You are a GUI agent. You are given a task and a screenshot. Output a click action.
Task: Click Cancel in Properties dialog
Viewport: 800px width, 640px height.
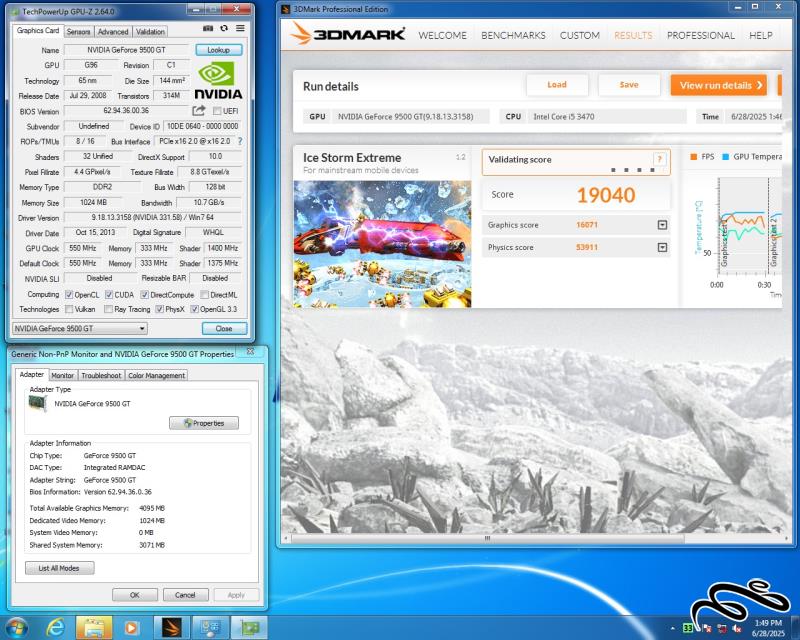pyautogui.click(x=185, y=595)
